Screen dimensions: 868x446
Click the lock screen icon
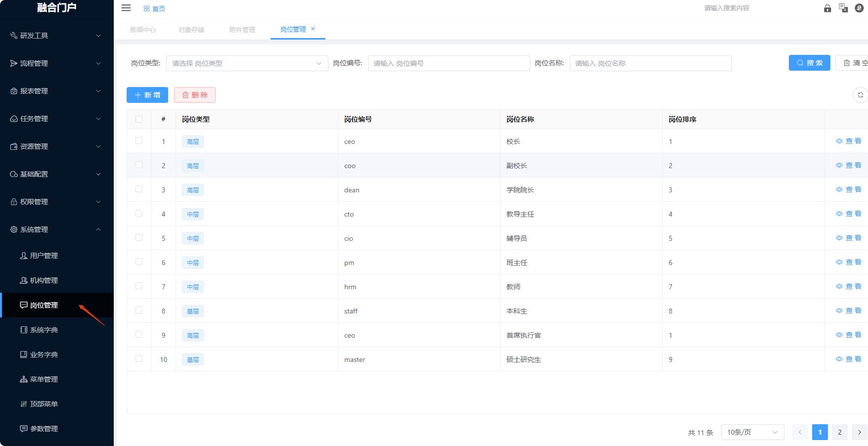827,8
